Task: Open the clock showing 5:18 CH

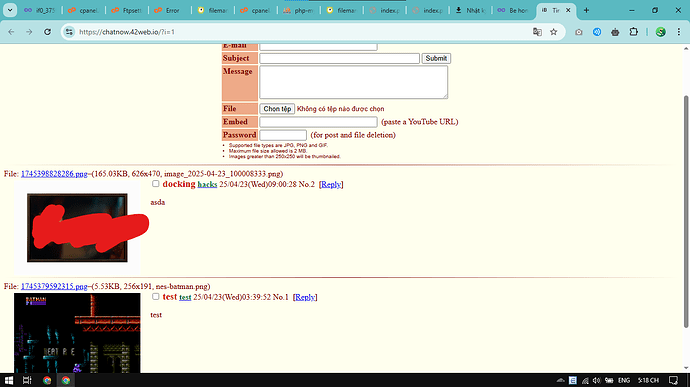Action: tap(648, 380)
